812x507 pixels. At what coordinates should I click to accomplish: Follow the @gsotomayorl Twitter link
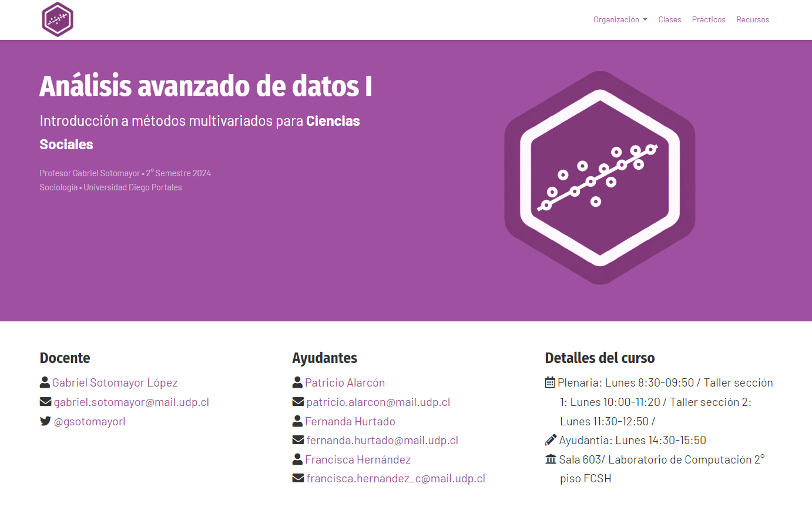click(x=89, y=421)
